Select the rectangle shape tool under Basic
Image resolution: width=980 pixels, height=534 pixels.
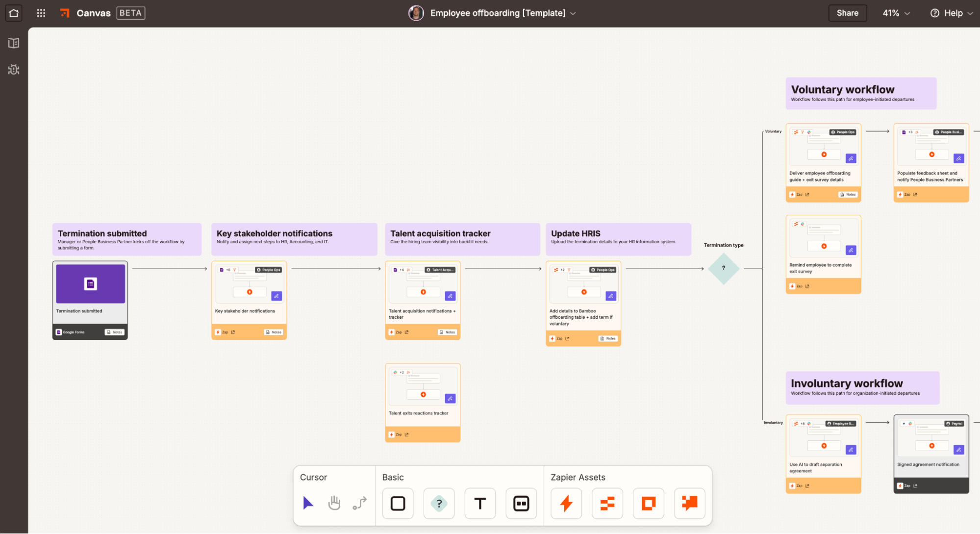[x=397, y=503]
